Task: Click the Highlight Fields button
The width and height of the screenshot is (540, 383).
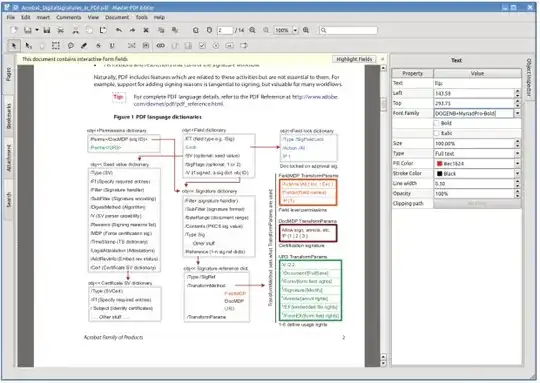Action: click(354, 59)
